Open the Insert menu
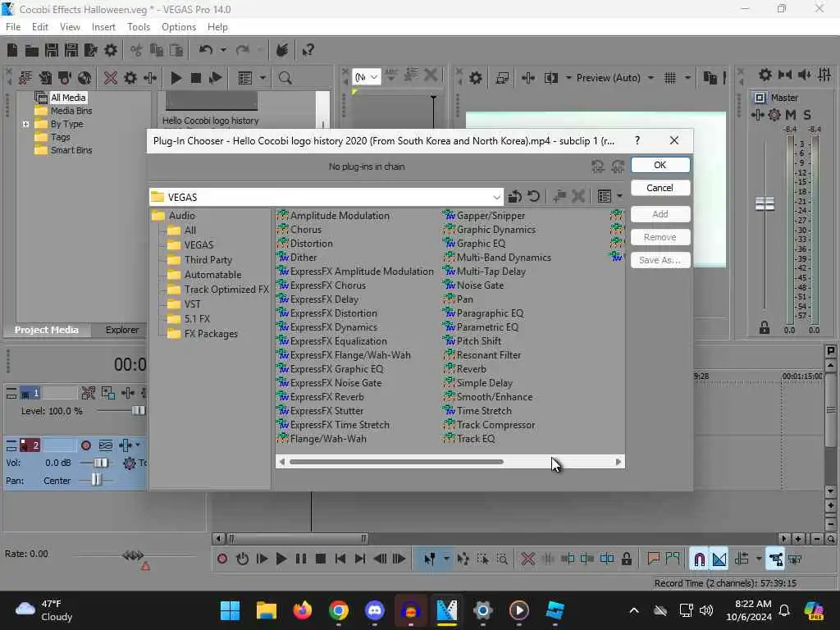 [x=103, y=27]
